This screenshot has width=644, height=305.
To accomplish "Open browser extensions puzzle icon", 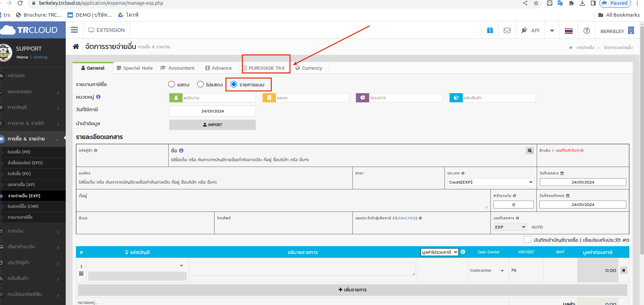I will click(x=571, y=3).
